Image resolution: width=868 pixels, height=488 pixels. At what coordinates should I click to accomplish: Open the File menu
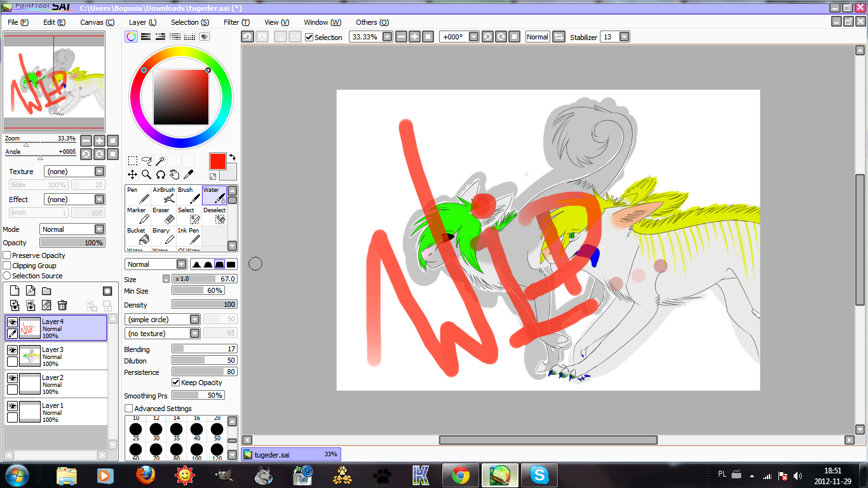(x=18, y=22)
